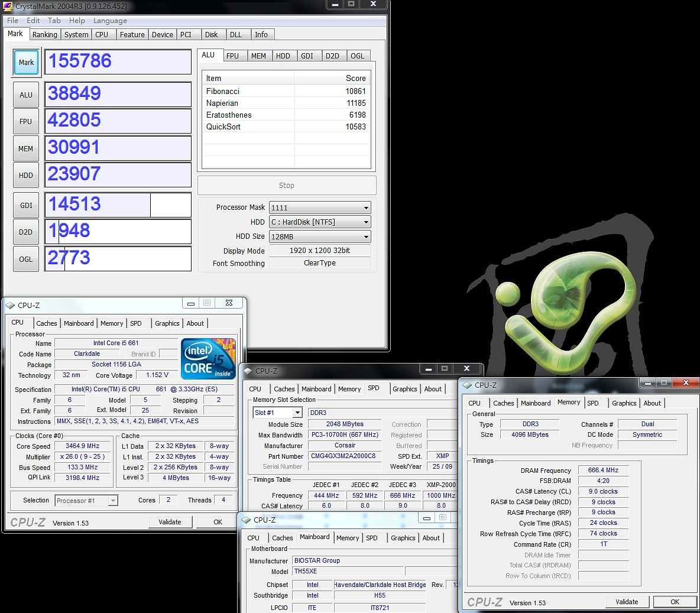Click the GDI score progress bar 14513
The height and width of the screenshot is (613, 700).
[118, 205]
